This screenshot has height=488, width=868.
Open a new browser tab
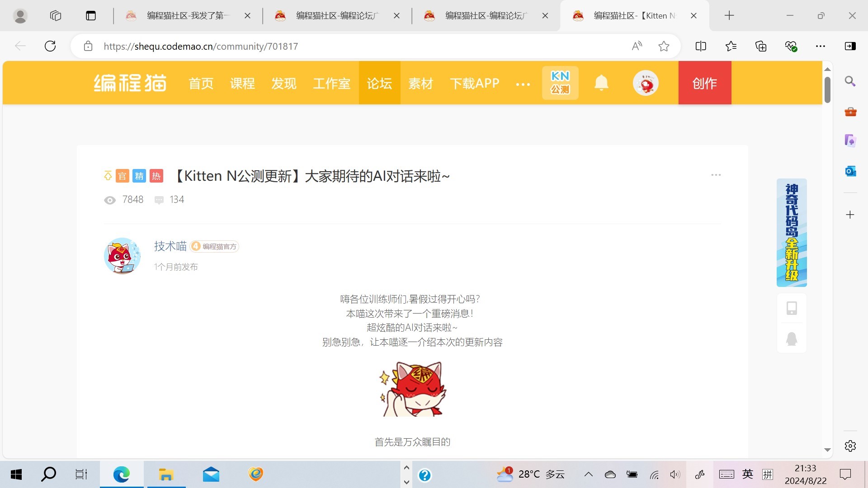point(729,16)
